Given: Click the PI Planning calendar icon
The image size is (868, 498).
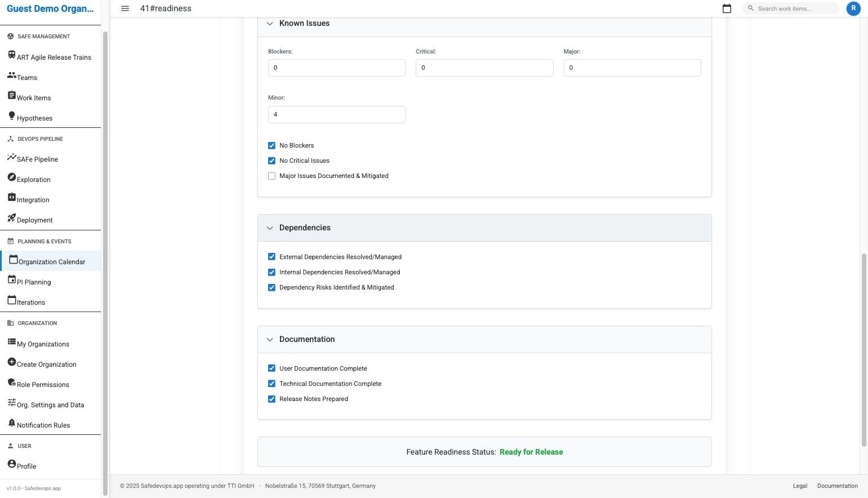Looking at the screenshot, I should pyautogui.click(x=12, y=279).
